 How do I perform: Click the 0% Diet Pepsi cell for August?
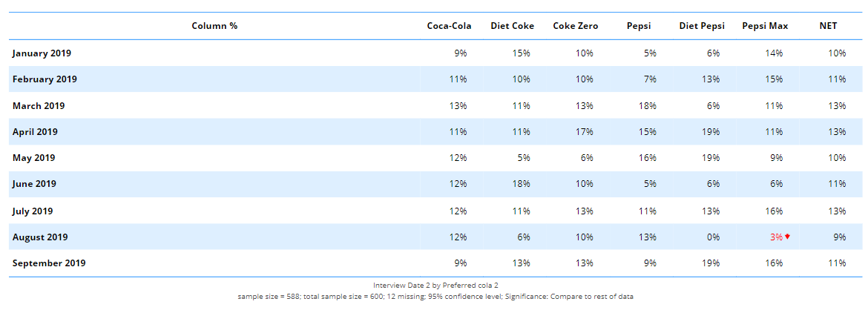click(x=713, y=237)
